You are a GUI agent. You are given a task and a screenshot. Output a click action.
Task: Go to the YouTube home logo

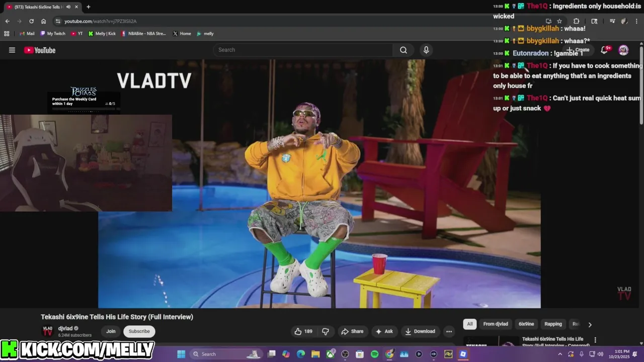(x=40, y=50)
